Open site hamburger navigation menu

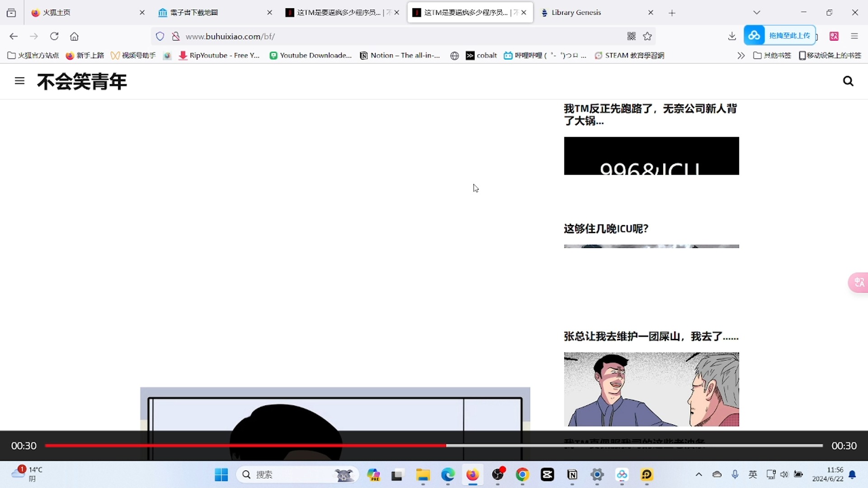pos(19,81)
